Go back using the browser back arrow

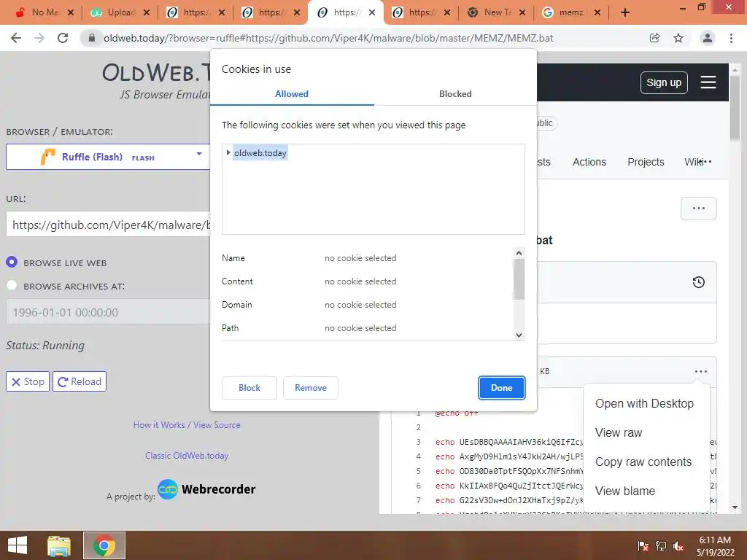(x=16, y=38)
